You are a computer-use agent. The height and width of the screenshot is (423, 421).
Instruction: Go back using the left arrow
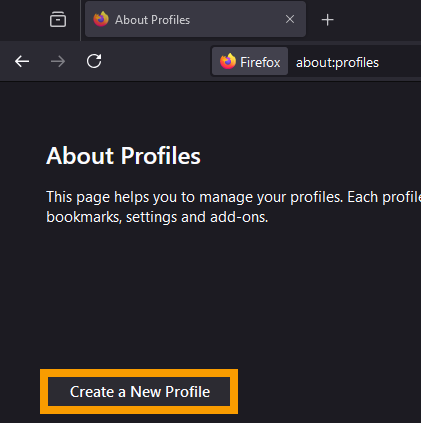pos(22,61)
